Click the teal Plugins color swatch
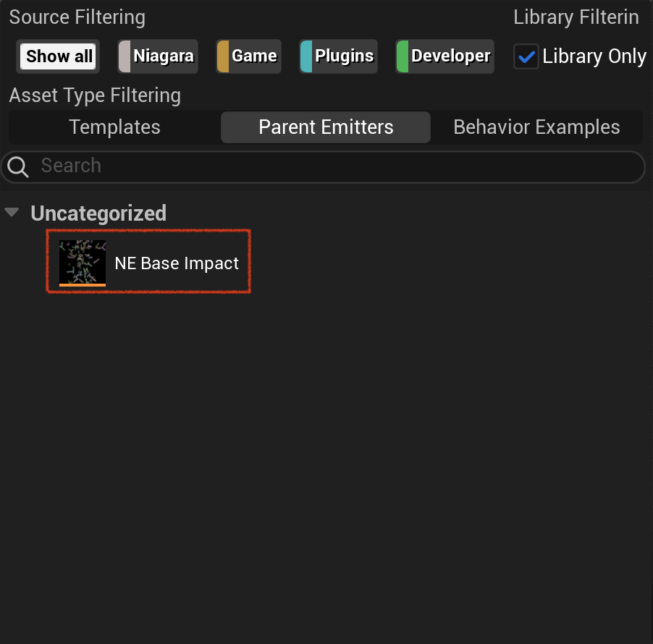The height and width of the screenshot is (644, 653). click(x=306, y=56)
